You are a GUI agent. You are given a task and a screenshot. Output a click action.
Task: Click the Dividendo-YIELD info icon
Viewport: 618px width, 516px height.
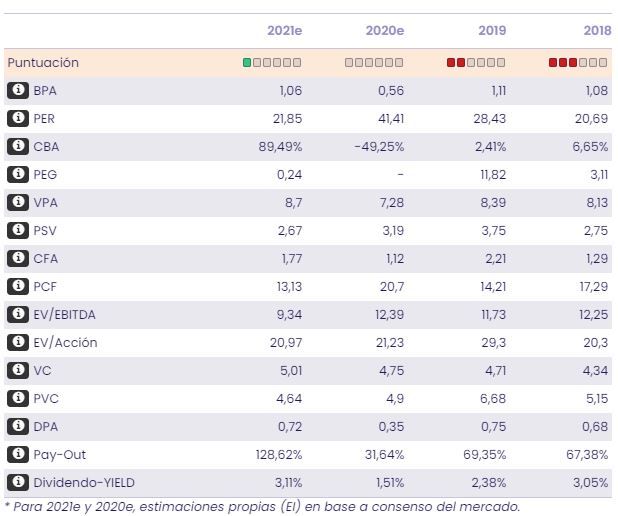pyautogui.click(x=17, y=482)
